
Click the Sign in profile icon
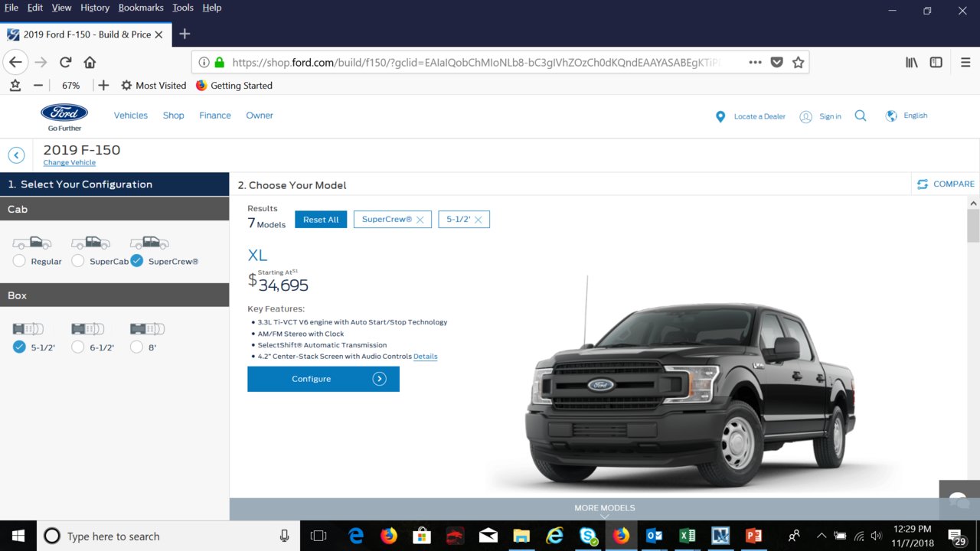[805, 116]
